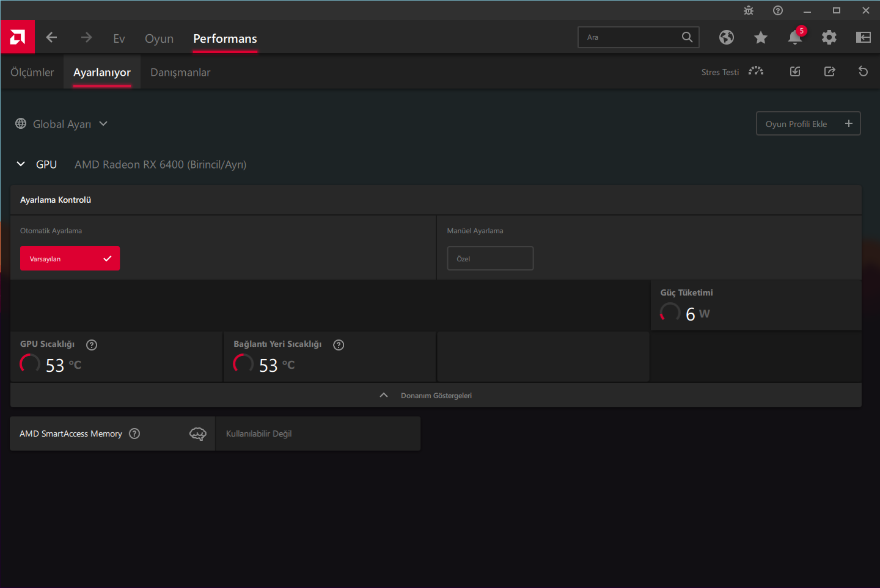Maximize the AMD Software window
The height and width of the screenshot is (588, 880).
point(837,10)
